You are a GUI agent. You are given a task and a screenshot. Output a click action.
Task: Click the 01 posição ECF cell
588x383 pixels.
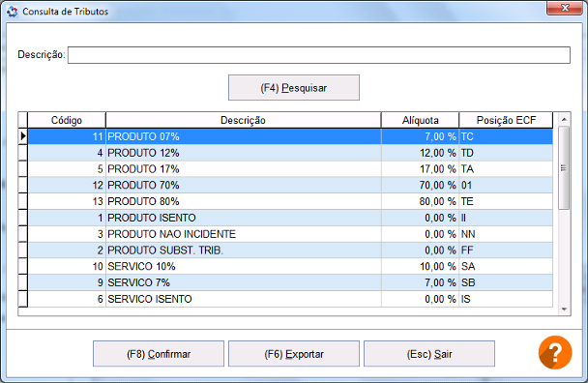coord(506,185)
